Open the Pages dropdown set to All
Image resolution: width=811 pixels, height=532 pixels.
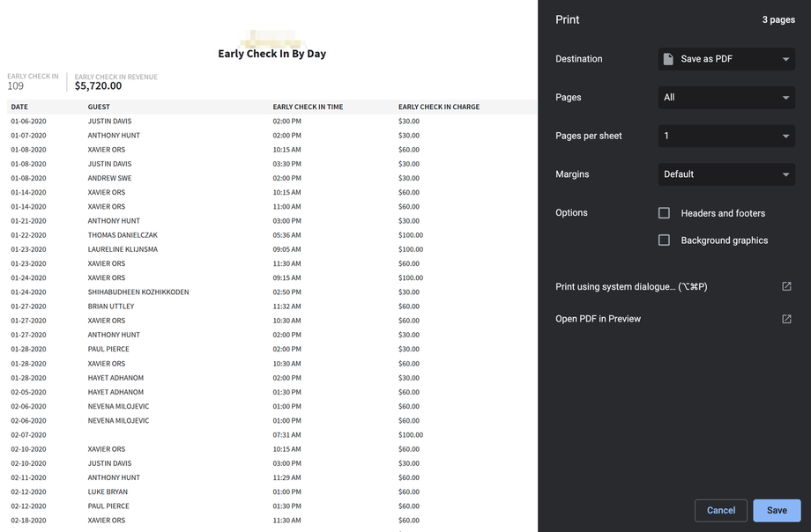(726, 97)
